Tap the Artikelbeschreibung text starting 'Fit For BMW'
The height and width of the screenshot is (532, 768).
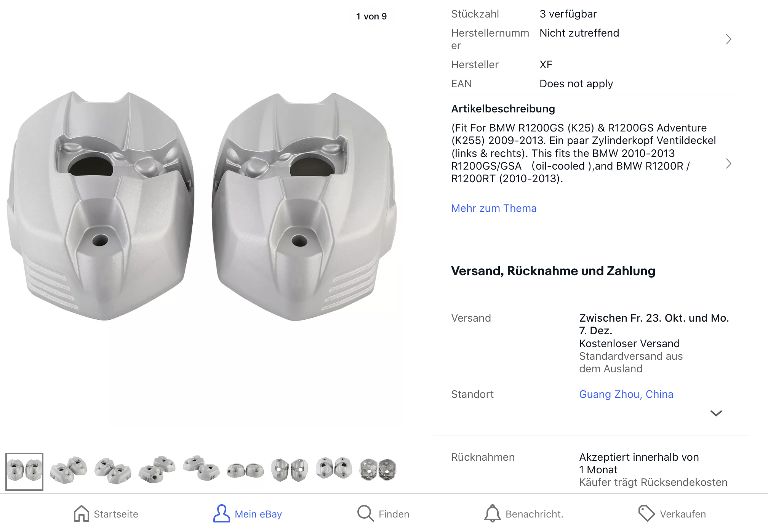point(583,153)
